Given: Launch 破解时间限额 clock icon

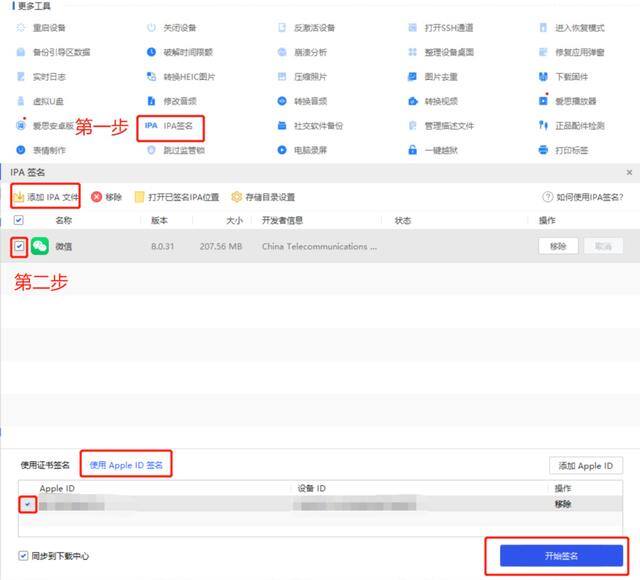Looking at the screenshot, I should coord(151,52).
